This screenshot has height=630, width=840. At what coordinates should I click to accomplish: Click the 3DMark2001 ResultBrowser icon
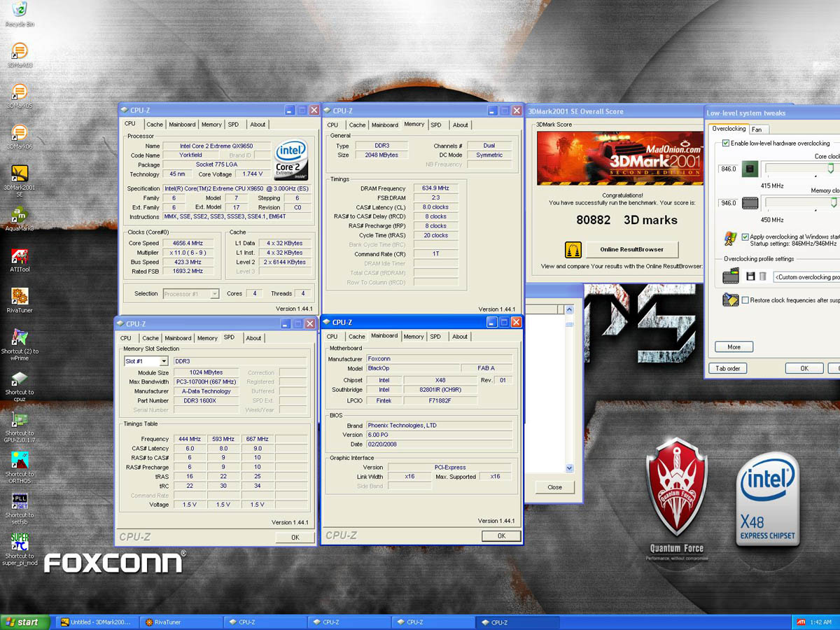coord(573,249)
